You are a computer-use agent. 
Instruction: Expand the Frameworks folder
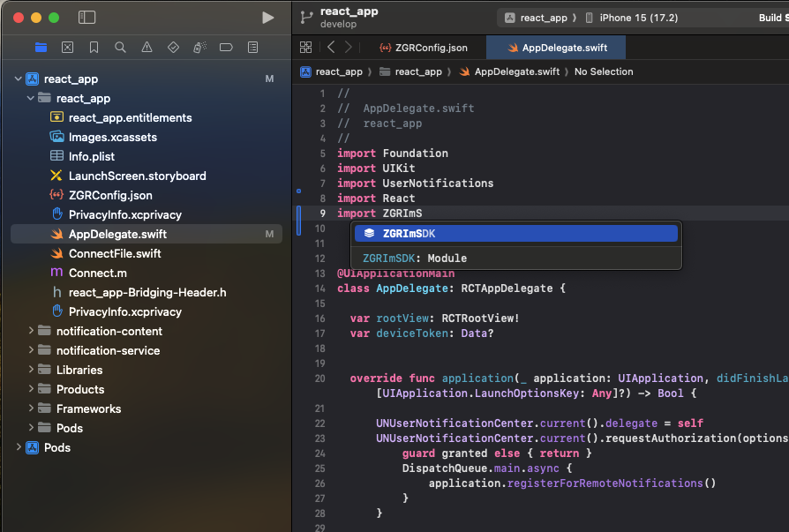(x=31, y=408)
